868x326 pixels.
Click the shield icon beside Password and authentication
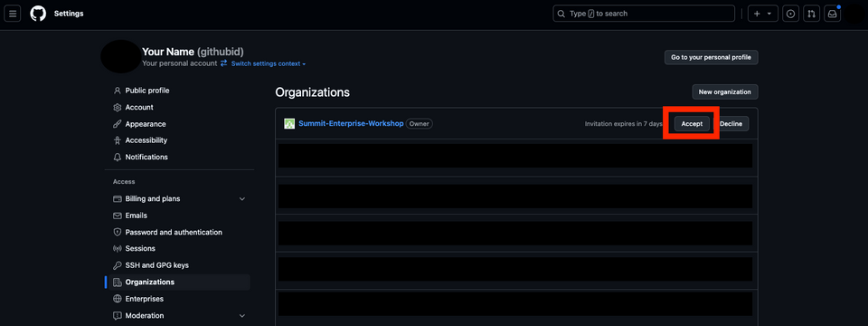117,233
